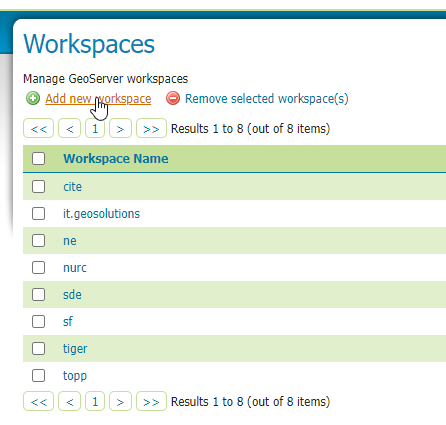This screenshot has width=446, height=425.
Task: Check the nurc workspace checkbox
Action: (x=38, y=268)
